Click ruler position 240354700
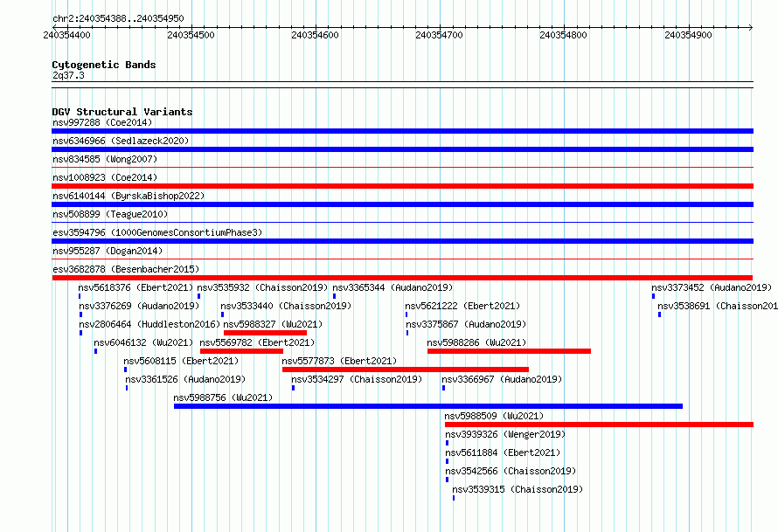This screenshot has height=532, width=778. [439, 35]
